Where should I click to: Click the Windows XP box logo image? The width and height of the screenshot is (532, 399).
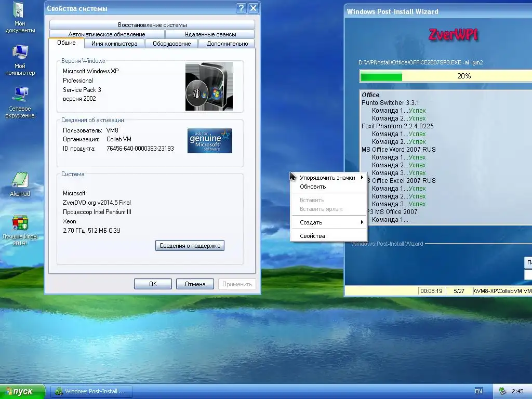209,86
